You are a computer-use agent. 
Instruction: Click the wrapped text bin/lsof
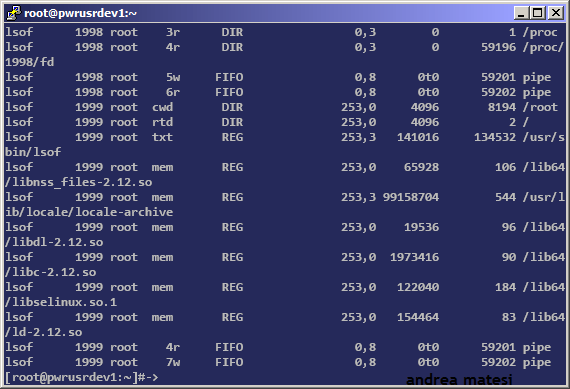click(x=33, y=152)
